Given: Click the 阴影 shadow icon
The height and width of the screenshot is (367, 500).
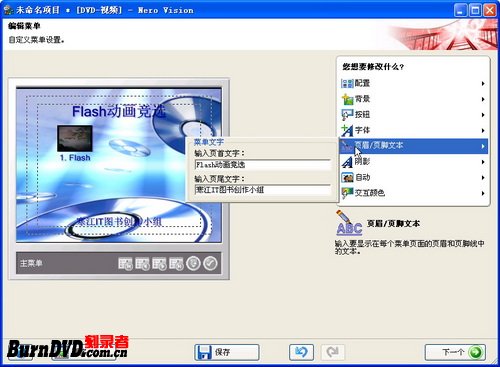Looking at the screenshot, I should (x=347, y=162).
